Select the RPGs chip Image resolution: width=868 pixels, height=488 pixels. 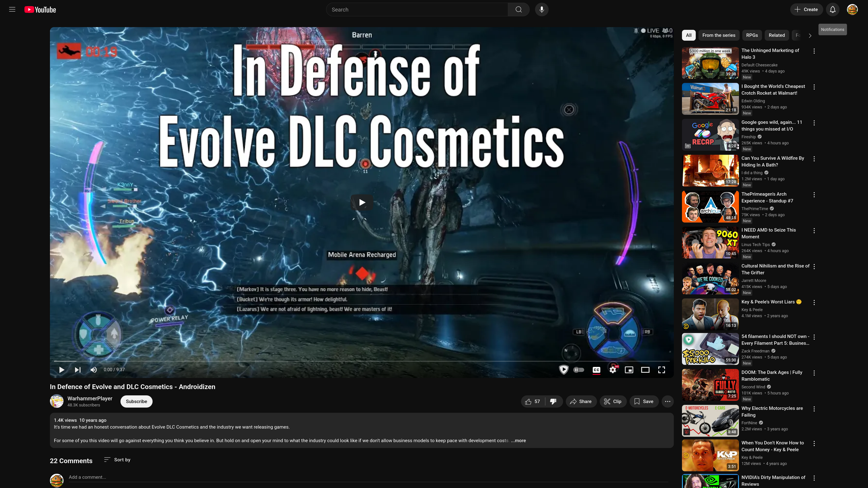pos(752,35)
